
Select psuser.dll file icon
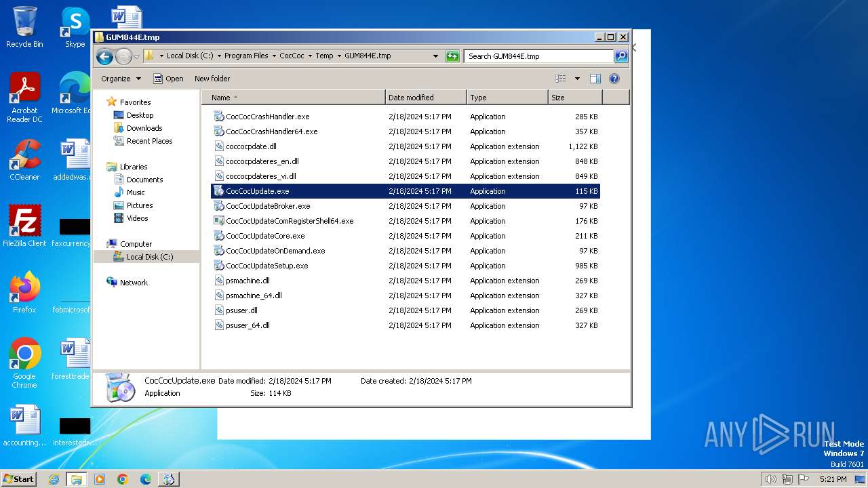pos(218,310)
